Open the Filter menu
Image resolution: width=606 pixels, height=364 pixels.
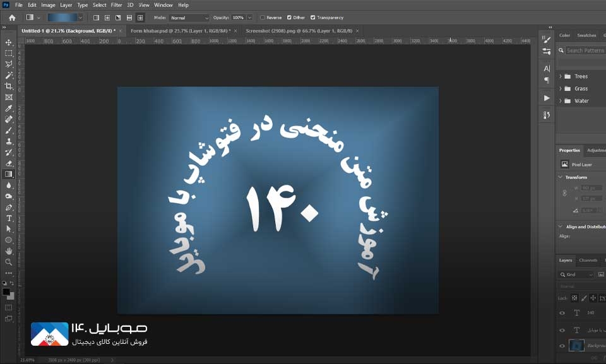(116, 5)
